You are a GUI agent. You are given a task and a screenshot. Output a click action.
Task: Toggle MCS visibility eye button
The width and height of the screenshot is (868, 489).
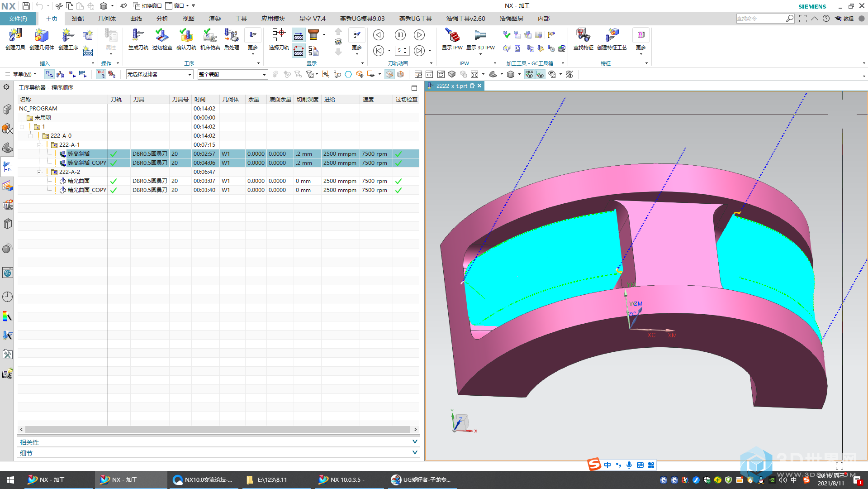click(529, 74)
